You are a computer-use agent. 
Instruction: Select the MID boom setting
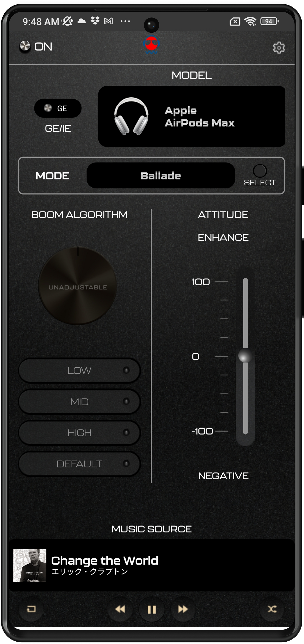click(79, 401)
